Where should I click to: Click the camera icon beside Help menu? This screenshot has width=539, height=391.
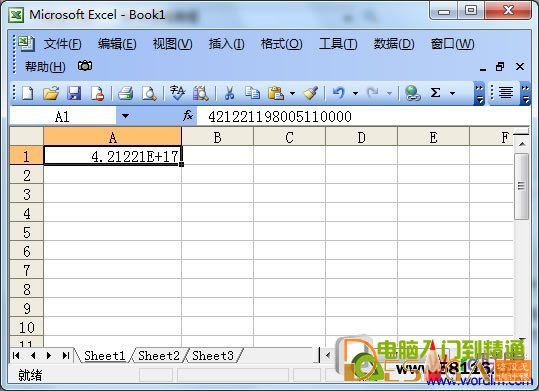click(x=85, y=66)
